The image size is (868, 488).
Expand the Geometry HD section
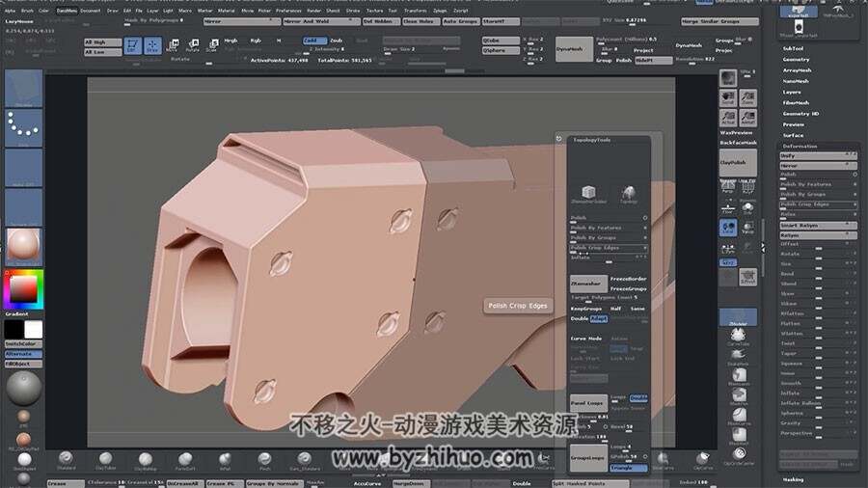(x=800, y=114)
